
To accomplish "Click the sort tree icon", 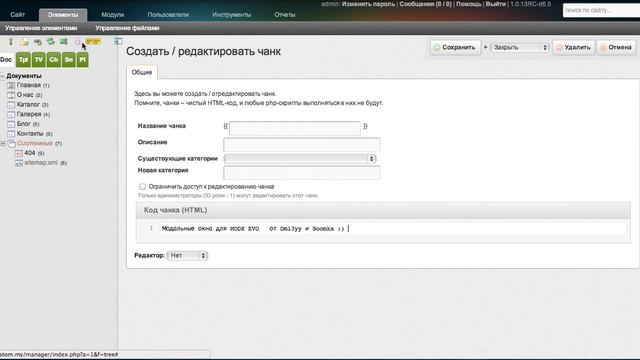I will [64, 42].
